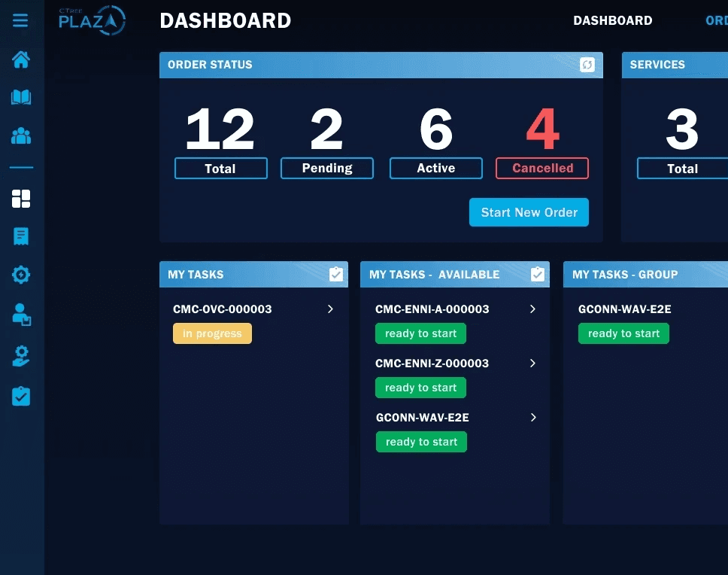
Task: Filter orders by Total button
Action: (x=221, y=168)
